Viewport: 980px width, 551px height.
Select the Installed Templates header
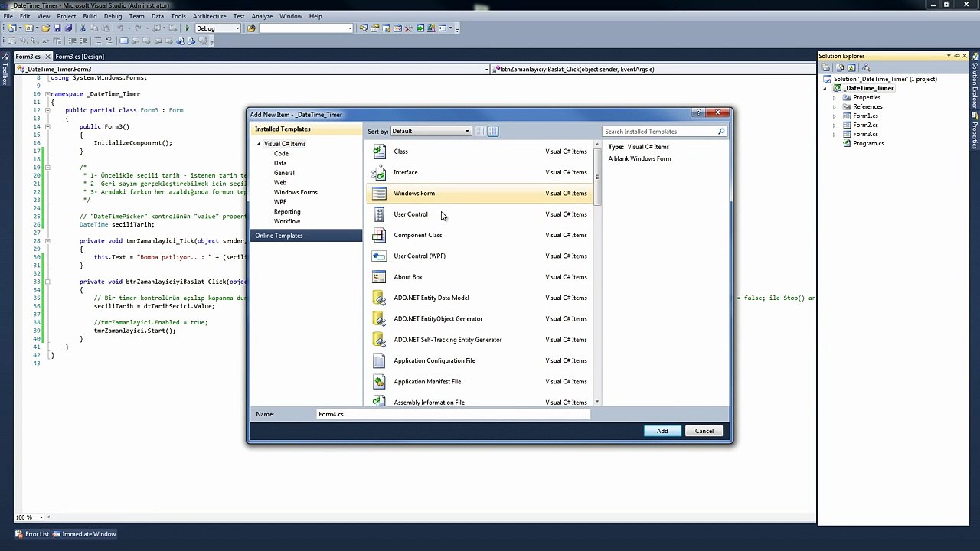point(306,129)
